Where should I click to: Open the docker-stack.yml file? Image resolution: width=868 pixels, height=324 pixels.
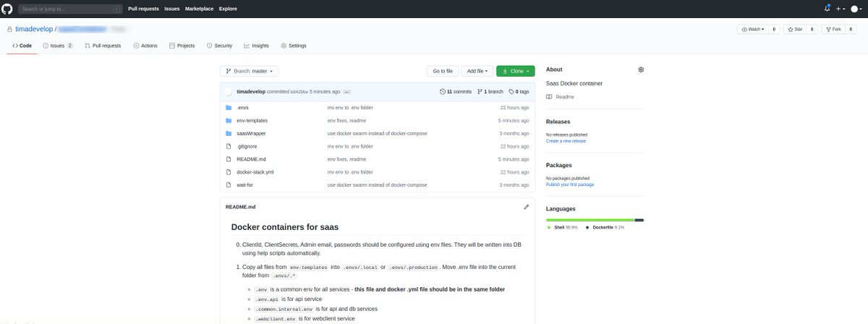click(x=255, y=172)
